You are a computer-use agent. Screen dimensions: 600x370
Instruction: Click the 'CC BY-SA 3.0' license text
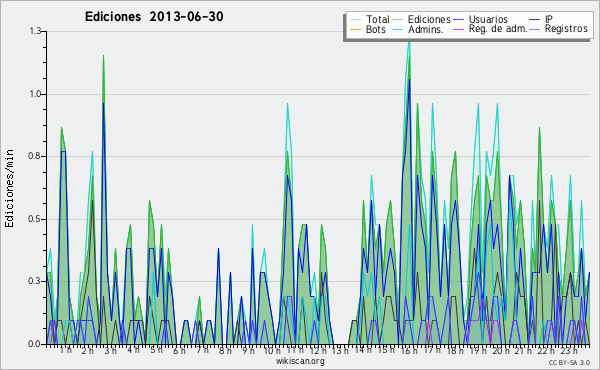tap(569, 362)
